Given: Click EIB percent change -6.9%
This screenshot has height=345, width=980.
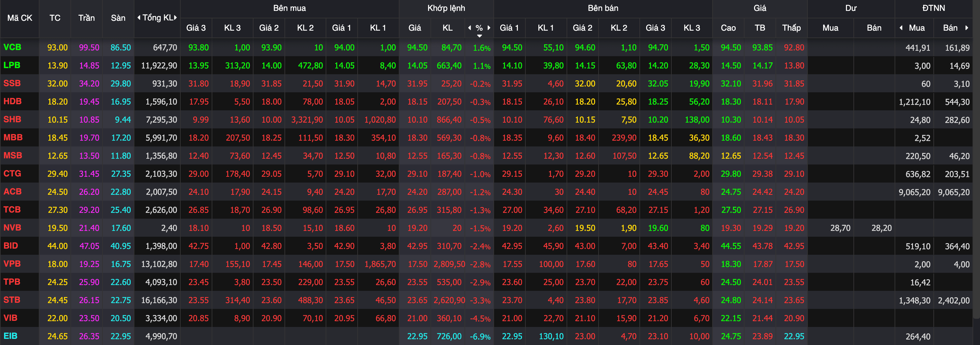Looking at the screenshot, I should pyautogui.click(x=480, y=336).
